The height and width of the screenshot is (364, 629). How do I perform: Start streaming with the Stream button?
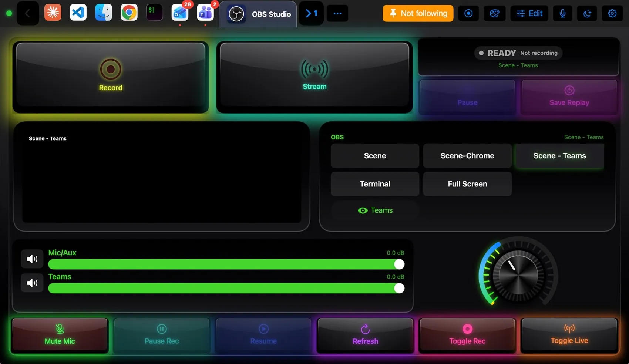click(314, 77)
